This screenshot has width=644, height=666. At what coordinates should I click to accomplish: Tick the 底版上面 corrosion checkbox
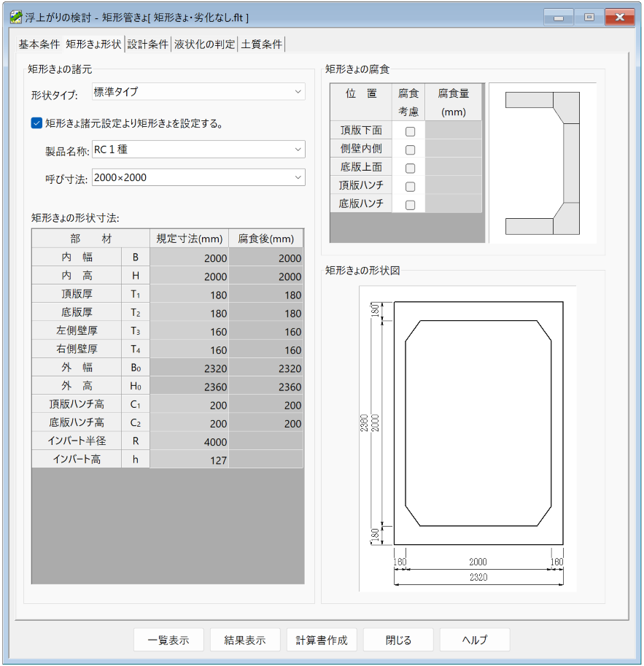[x=410, y=169]
